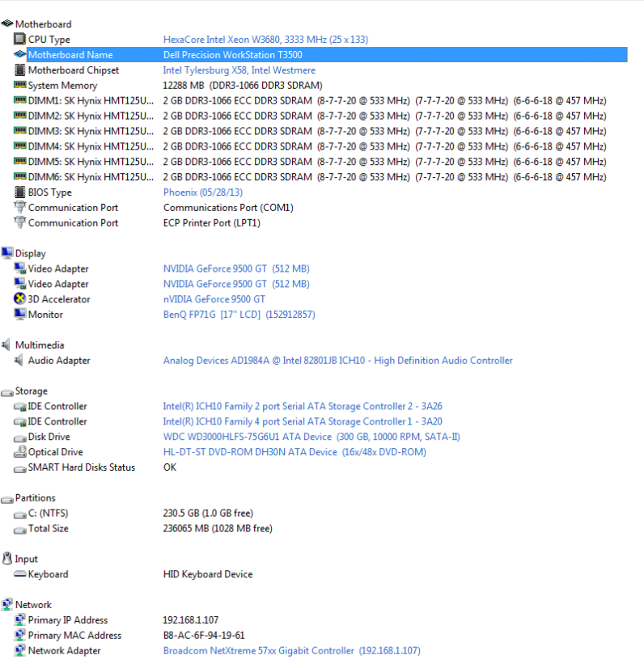Click the DIMM4 memory module icon
The image size is (644, 668).
point(19,146)
